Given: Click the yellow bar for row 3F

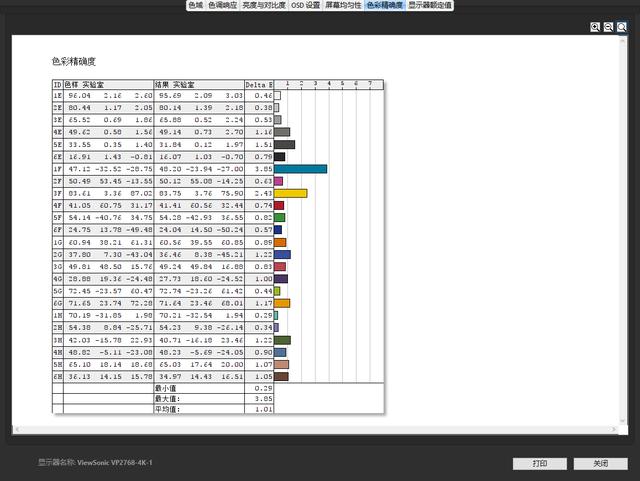Looking at the screenshot, I should 291,193.
